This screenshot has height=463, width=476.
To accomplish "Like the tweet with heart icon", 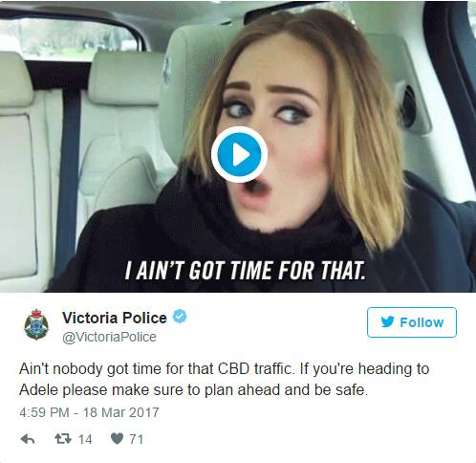I will coord(117,439).
